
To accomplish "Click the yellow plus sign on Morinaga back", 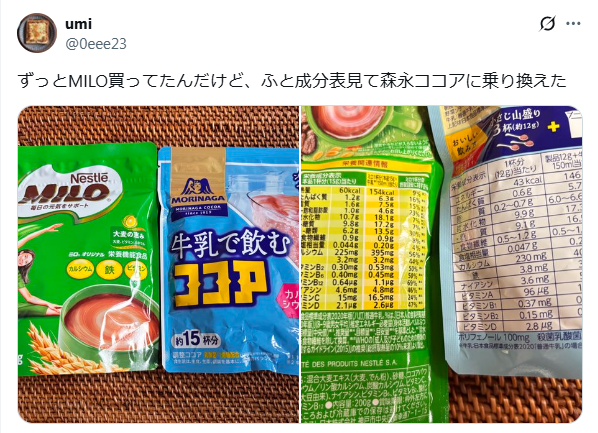I will 553,127.
